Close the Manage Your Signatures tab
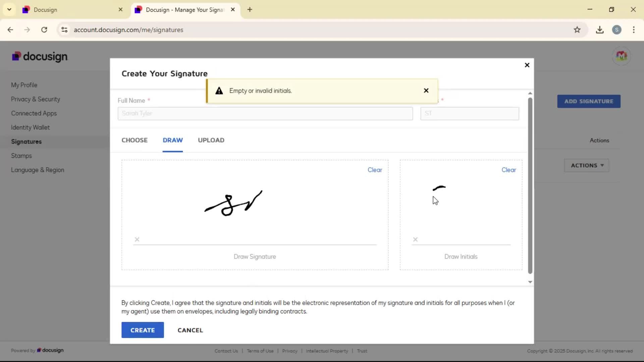 [x=233, y=10]
